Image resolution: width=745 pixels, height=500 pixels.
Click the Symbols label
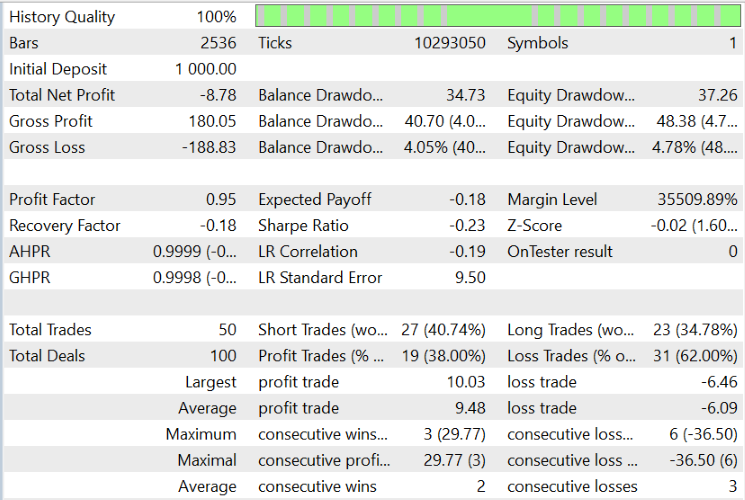coord(537,43)
